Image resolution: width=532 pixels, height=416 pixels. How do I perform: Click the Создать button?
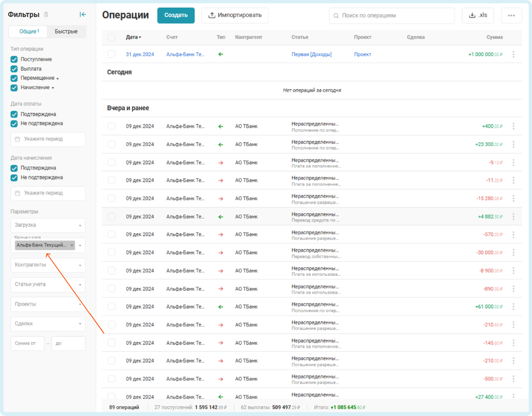pyautogui.click(x=176, y=15)
